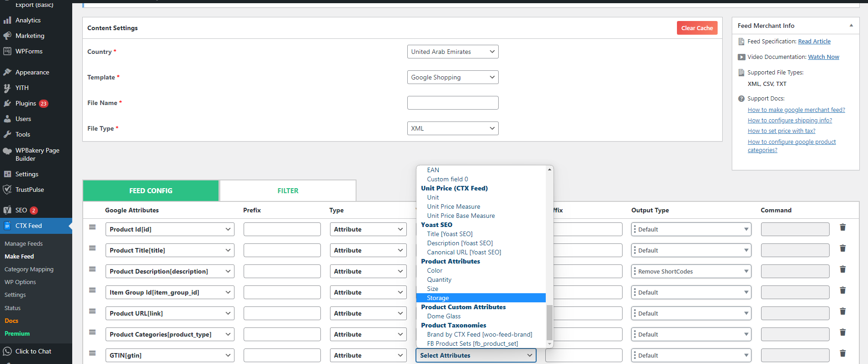Screen dimensions: 868x364
Task: Switch to the FEED CONFIG tab
Action: (x=151, y=191)
